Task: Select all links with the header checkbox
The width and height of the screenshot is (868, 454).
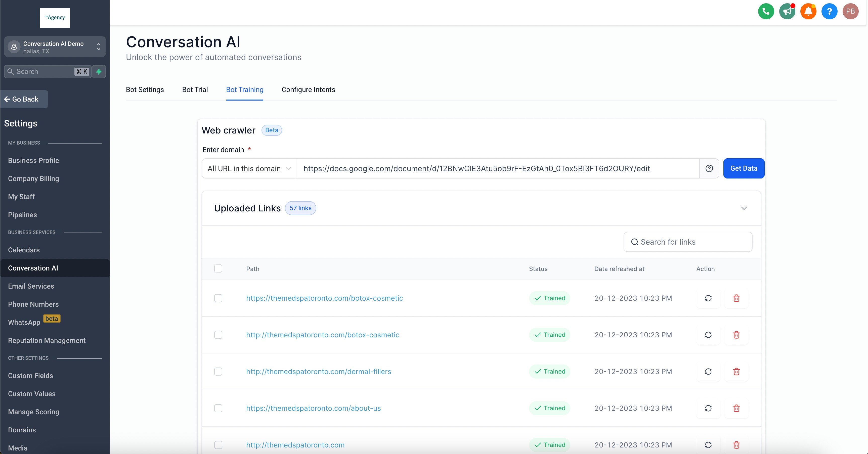Action: tap(218, 268)
